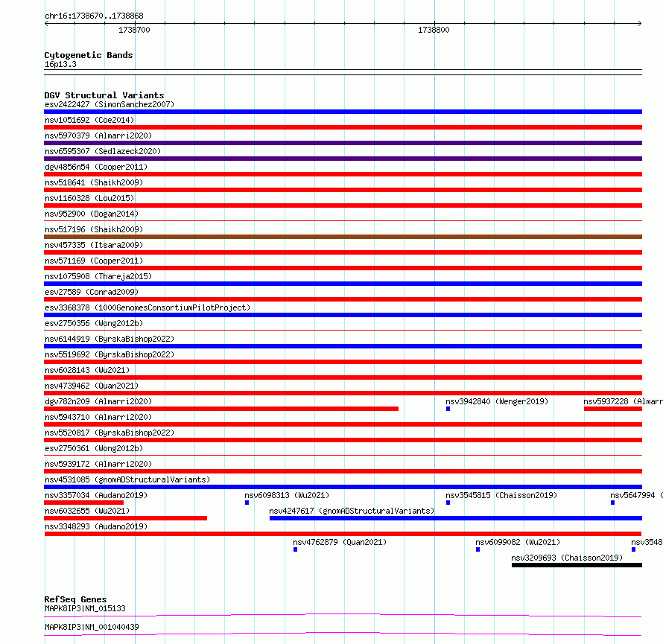Click the black bar under nsv3209693

577,565
